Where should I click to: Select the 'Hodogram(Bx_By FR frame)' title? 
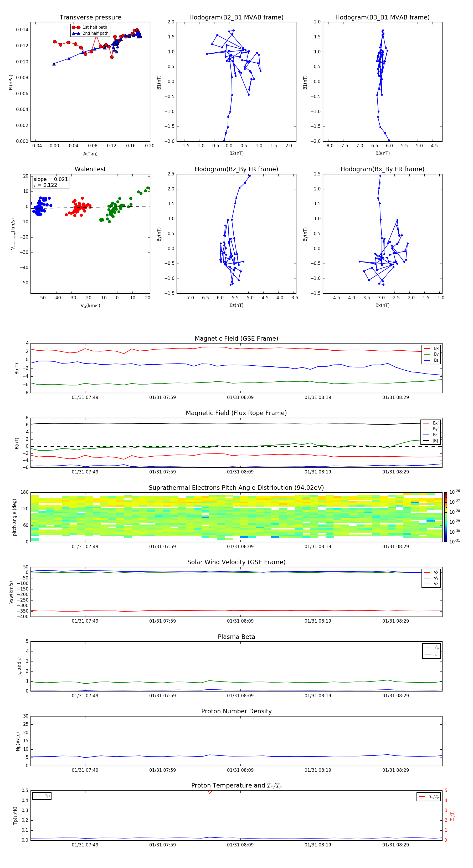382,169
